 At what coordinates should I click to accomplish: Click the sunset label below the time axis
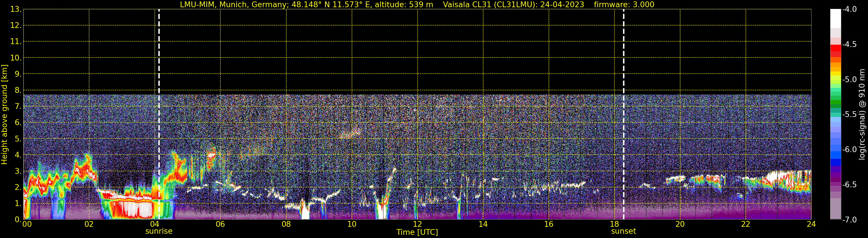623,231
